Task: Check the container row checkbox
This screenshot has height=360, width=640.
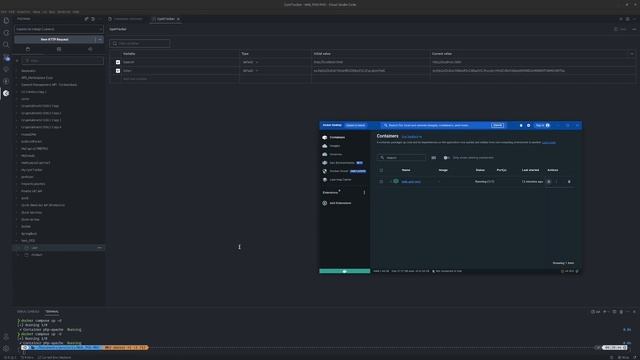Action: pyautogui.click(x=381, y=182)
